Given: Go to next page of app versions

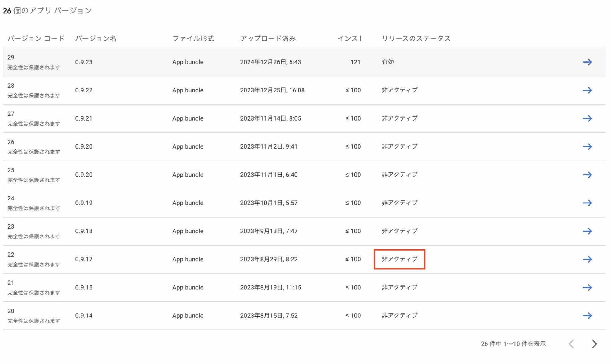Looking at the screenshot, I should [594, 344].
